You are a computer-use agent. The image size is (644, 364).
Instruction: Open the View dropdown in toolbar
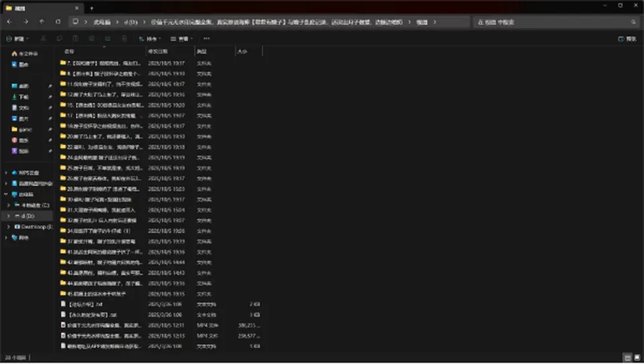pos(182,39)
